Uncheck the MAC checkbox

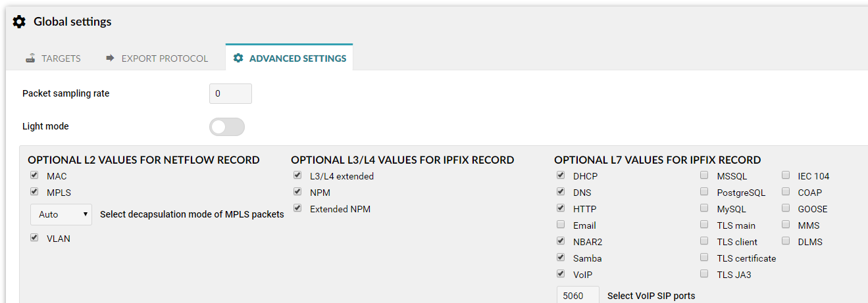point(34,175)
